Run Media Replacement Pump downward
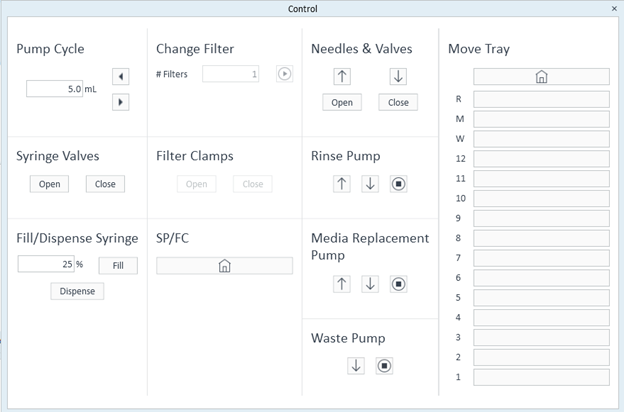 pos(370,284)
